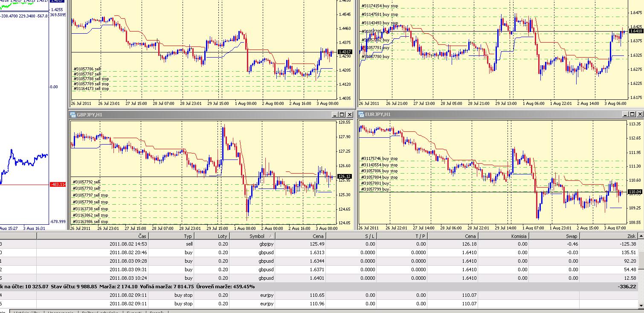Viewport: 644px width, 313px height.
Task: Click the red -483.114 level tag on the left graph
Action: (58, 185)
